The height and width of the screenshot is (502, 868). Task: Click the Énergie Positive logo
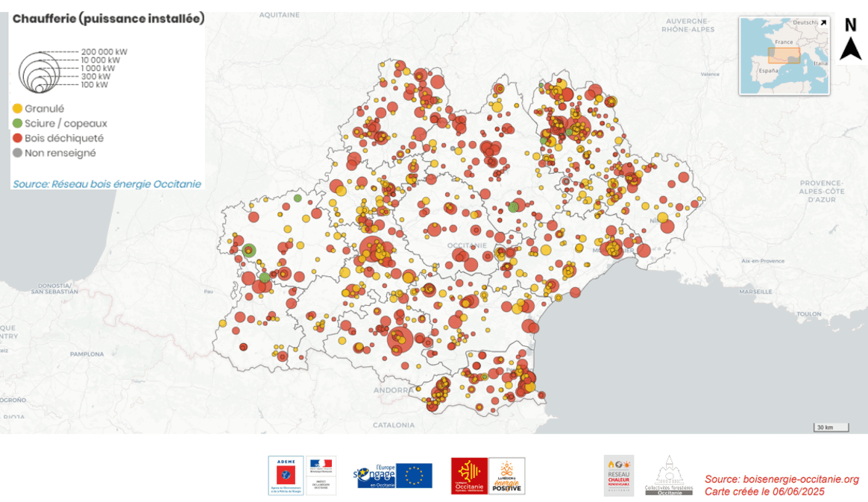click(x=507, y=475)
